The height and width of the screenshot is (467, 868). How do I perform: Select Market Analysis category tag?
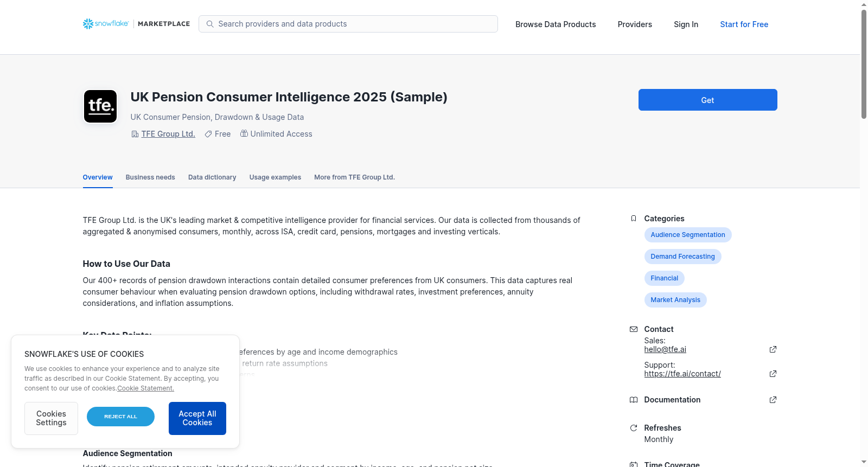click(x=675, y=300)
